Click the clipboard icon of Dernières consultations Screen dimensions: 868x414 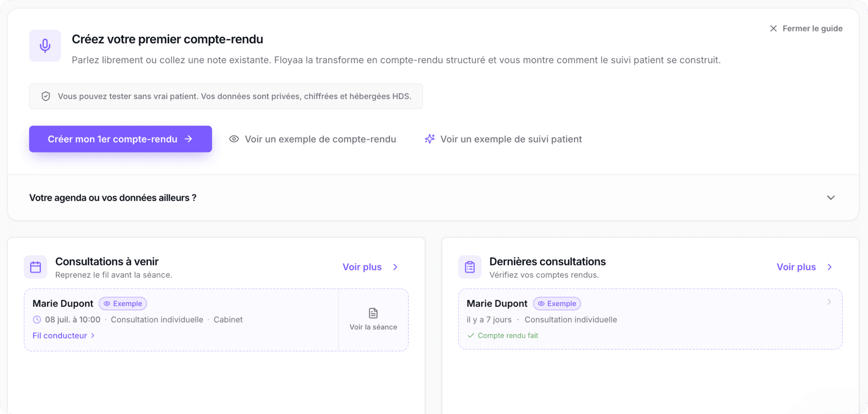coord(470,267)
